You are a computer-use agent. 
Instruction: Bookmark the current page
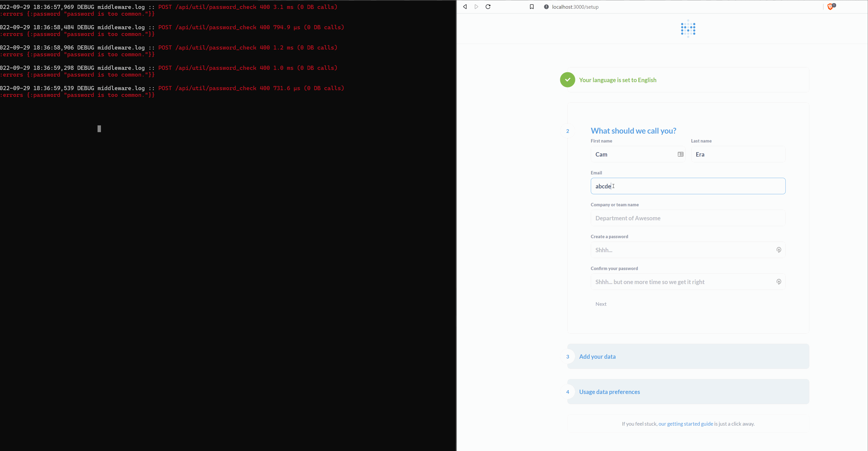tap(532, 7)
